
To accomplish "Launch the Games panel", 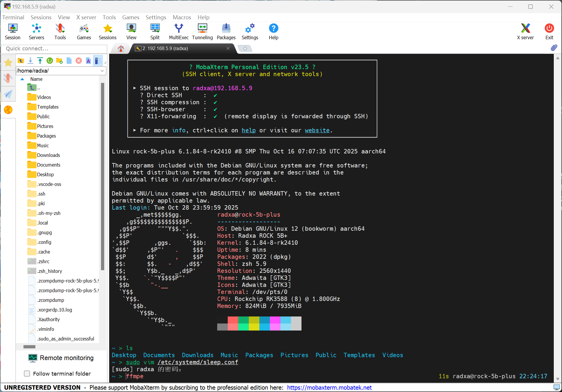I will (x=84, y=31).
